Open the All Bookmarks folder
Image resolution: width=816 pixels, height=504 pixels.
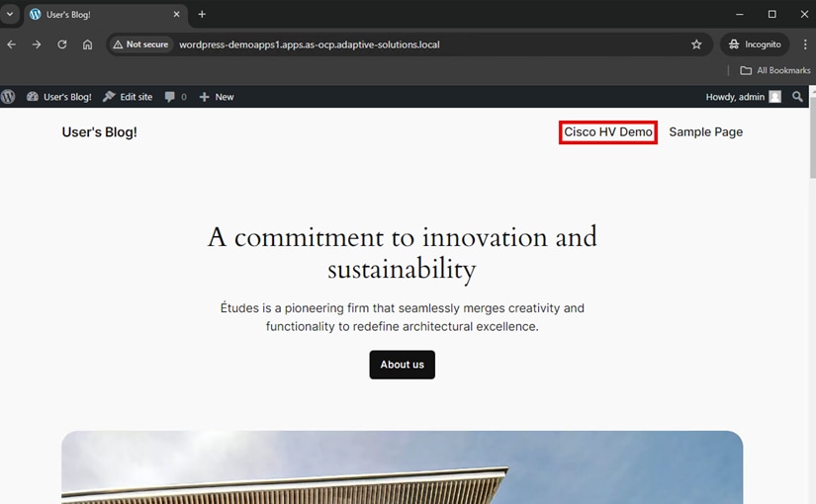pyautogui.click(x=775, y=70)
